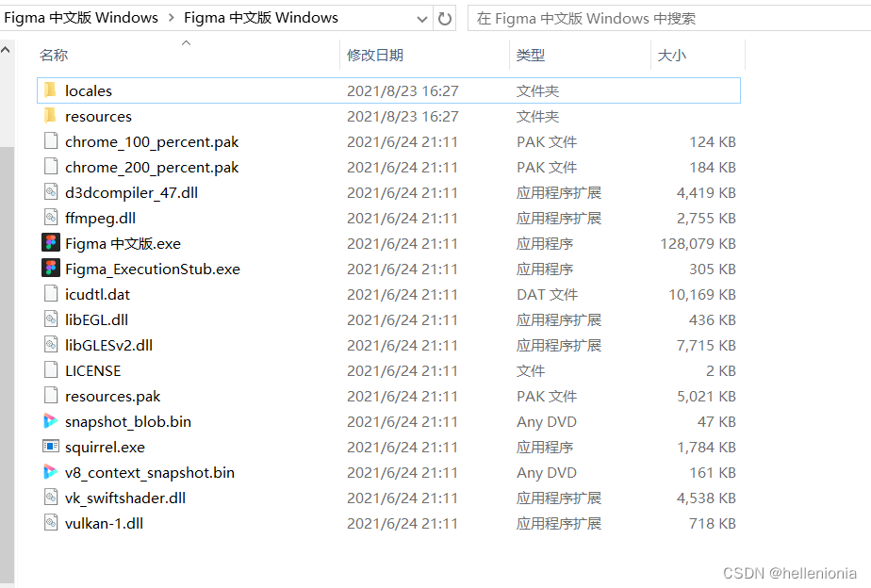
Task: Click the 文件夹 type of resources row
Action: pos(537,116)
